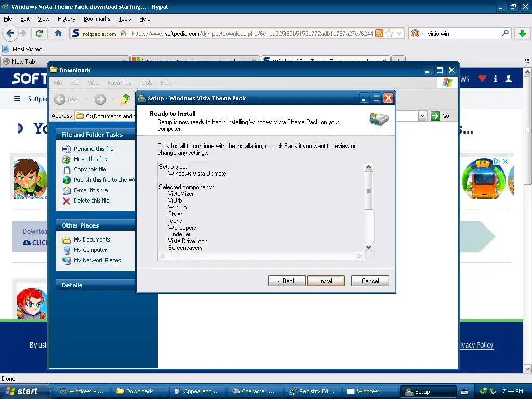
Task: Open the History menu in Mypal
Action: (66, 19)
